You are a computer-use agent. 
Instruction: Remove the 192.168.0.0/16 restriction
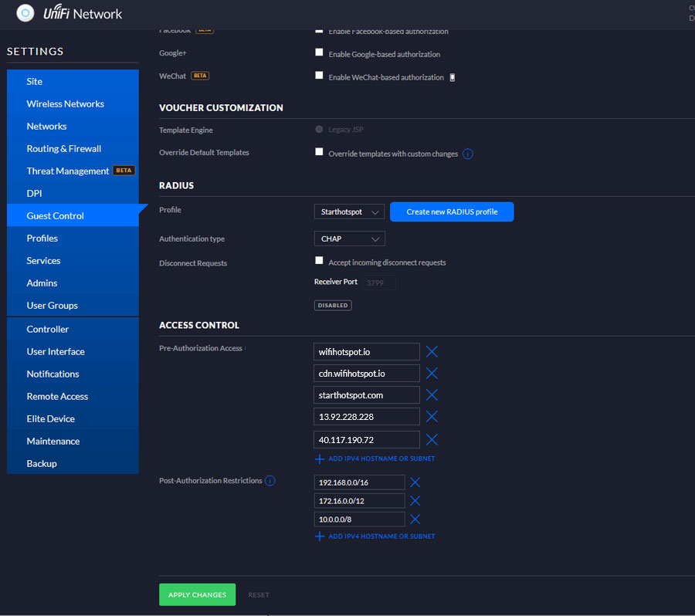click(x=415, y=482)
